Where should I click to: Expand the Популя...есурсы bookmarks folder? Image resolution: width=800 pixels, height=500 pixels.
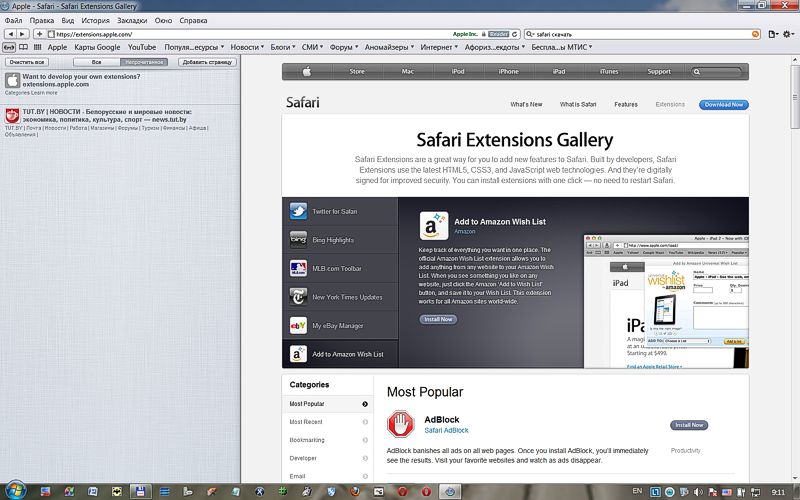193,47
